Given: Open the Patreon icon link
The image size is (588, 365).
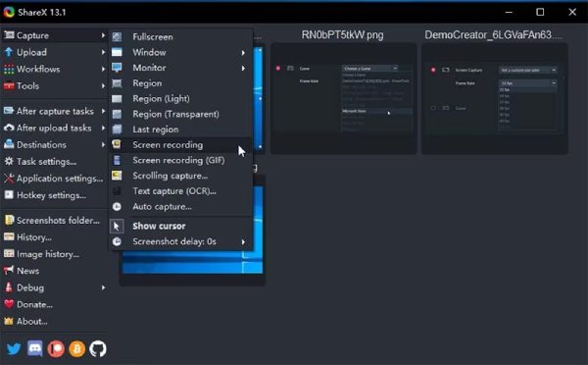Looking at the screenshot, I should click(56, 349).
